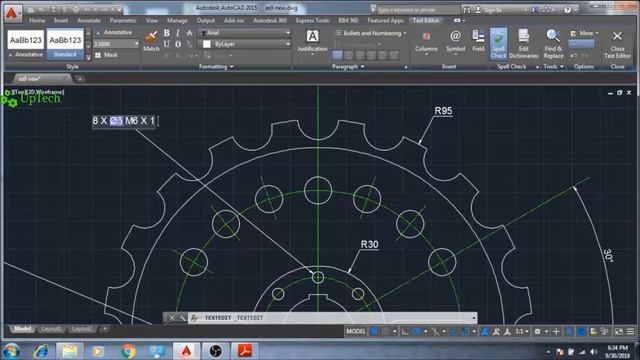Open the Windows Start button

point(11,351)
